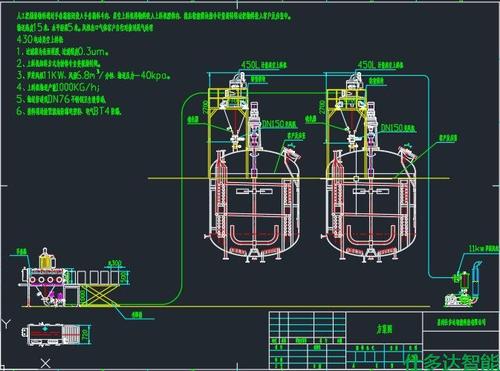Select note line 5 mentioning DN76
Viewport: 500px width, 371px height.
[x=61, y=99]
